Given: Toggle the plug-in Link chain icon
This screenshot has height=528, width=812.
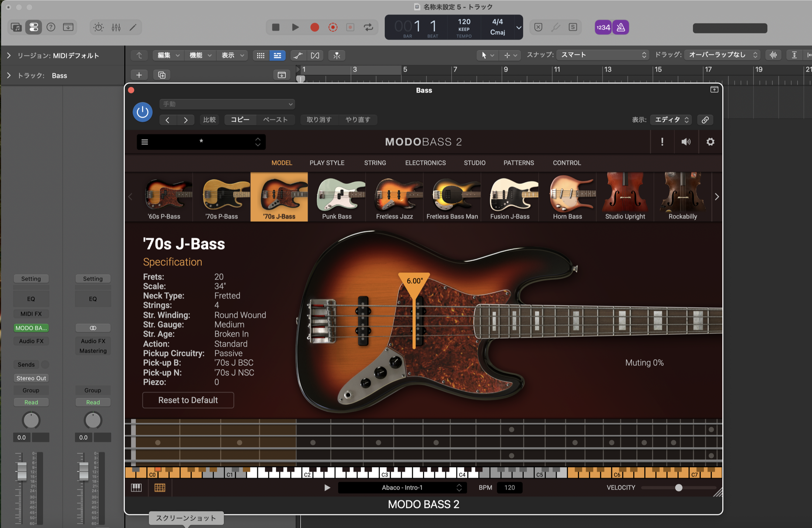Looking at the screenshot, I should pos(705,120).
